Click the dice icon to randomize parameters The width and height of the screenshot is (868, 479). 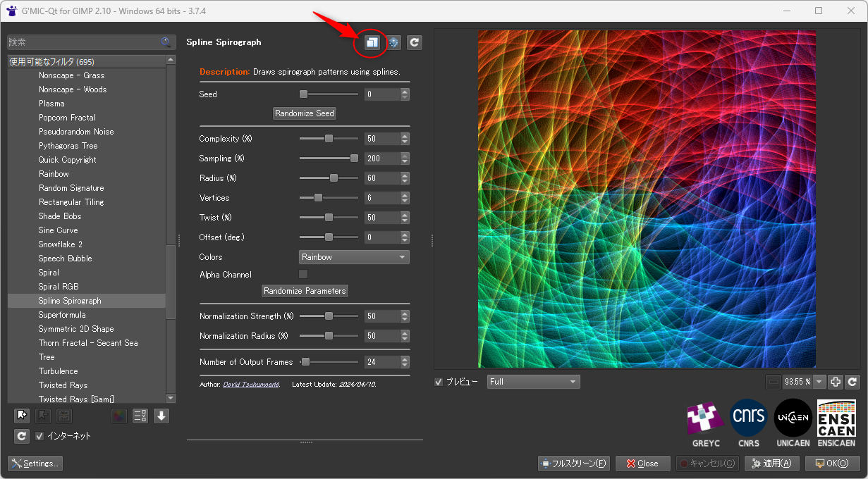click(x=393, y=42)
